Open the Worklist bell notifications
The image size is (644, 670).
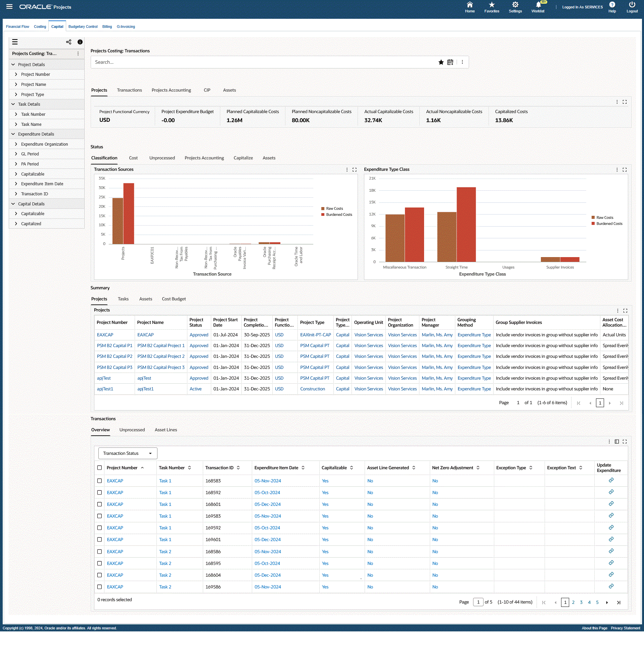(538, 5)
